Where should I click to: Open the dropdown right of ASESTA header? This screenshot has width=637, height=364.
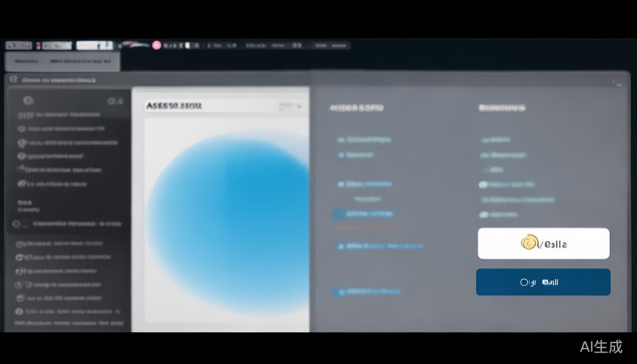click(x=291, y=106)
